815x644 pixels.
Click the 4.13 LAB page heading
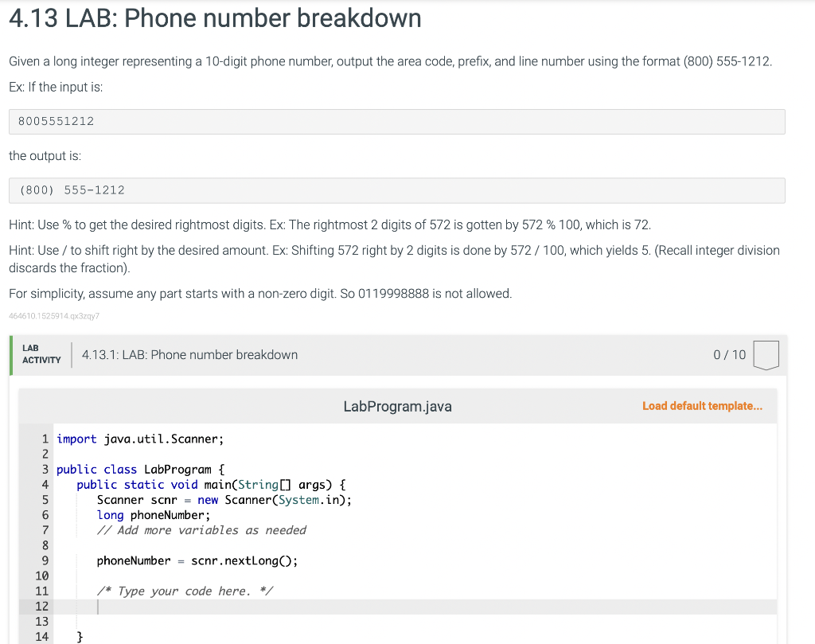pyautogui.click(x=214, y=18)
